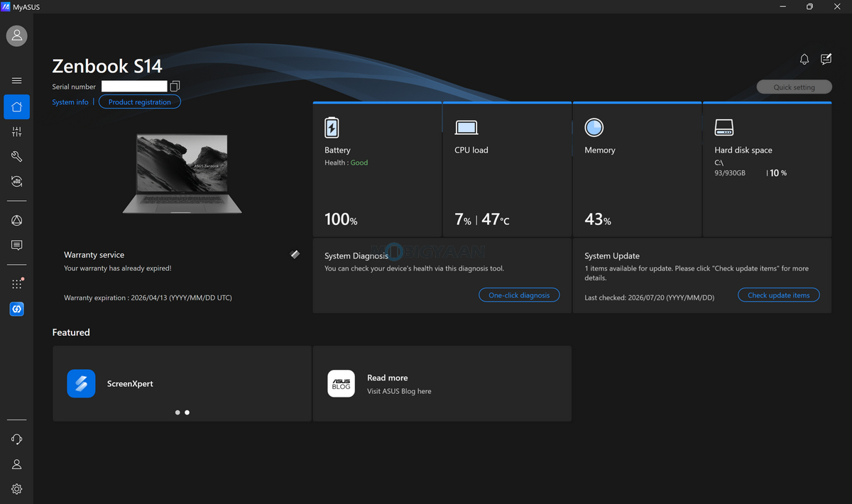
Task: Open the user profile avatar
Action: tap(17, 35)
